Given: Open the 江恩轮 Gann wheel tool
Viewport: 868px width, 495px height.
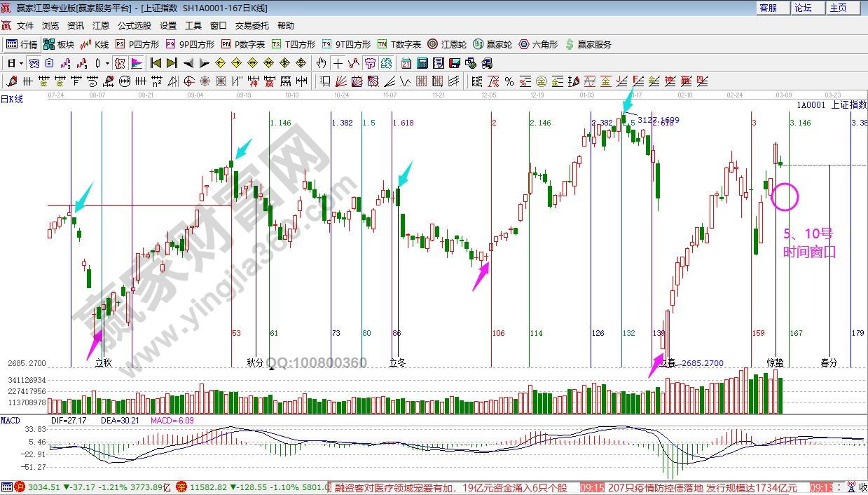Looking at the screenshot, I should click(x=448, y=44).
